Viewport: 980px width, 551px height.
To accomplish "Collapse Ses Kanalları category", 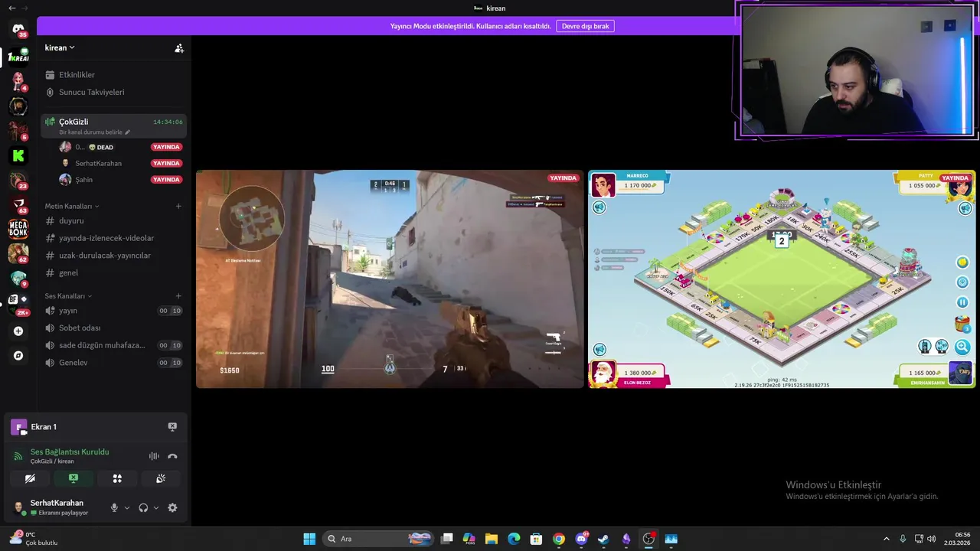I will pyautogui.click(x=68, y=296).
